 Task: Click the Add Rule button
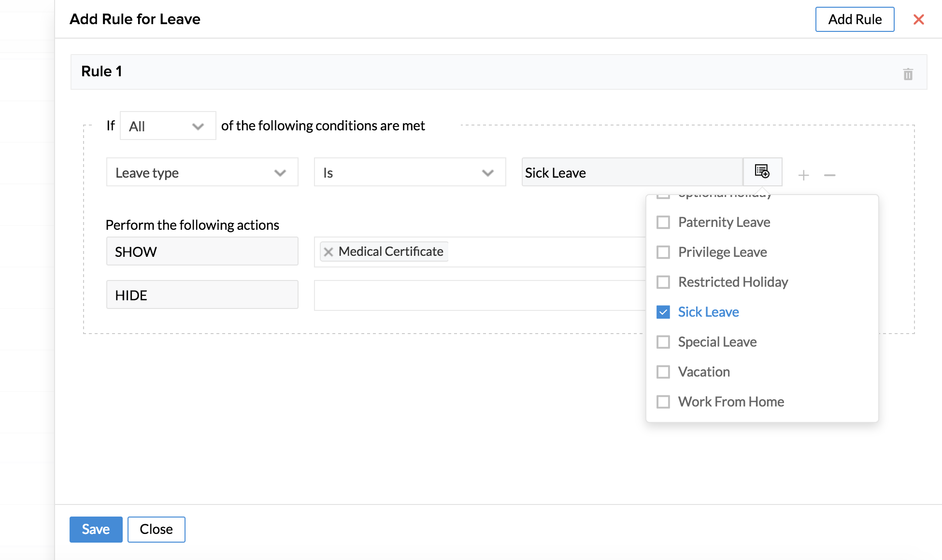(x=854, y=19)
